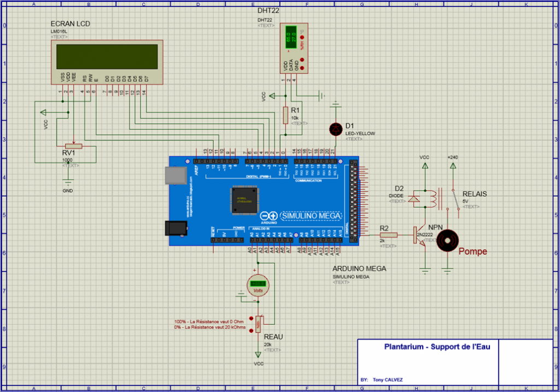Select the +240 arrow terminal
560x392 pixels.
click(453, 166)
